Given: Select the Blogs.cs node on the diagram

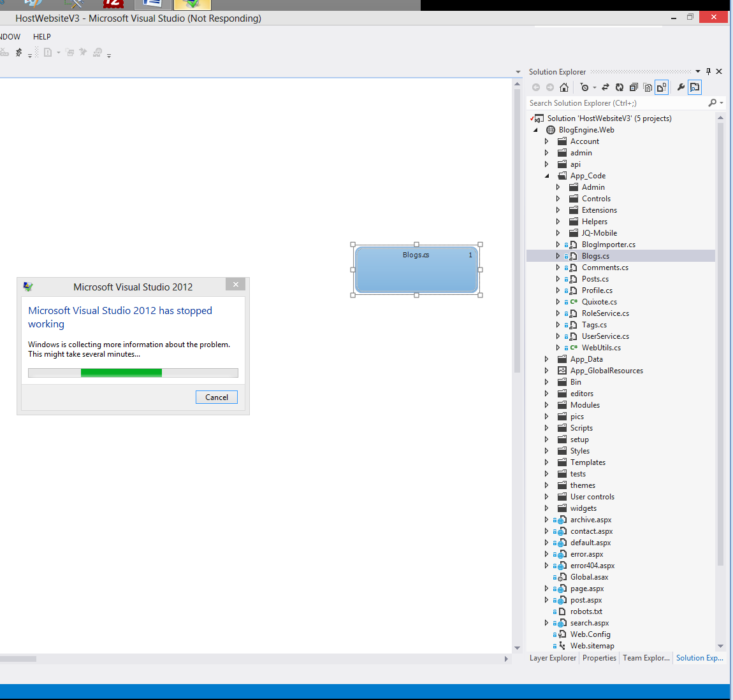Looking at the screenshot, I should click(416, 269).
